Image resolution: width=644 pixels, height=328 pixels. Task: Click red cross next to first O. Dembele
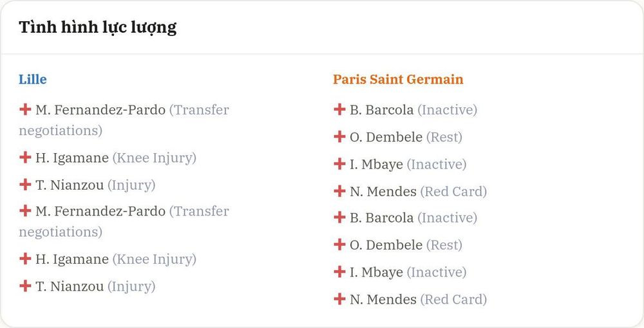339,136
